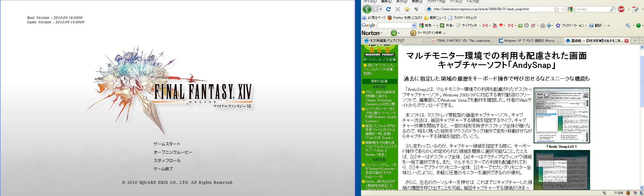Click the Sidewiki pencil icon
The height and width of the screenshot is (196, 644).
coord(458,25)
